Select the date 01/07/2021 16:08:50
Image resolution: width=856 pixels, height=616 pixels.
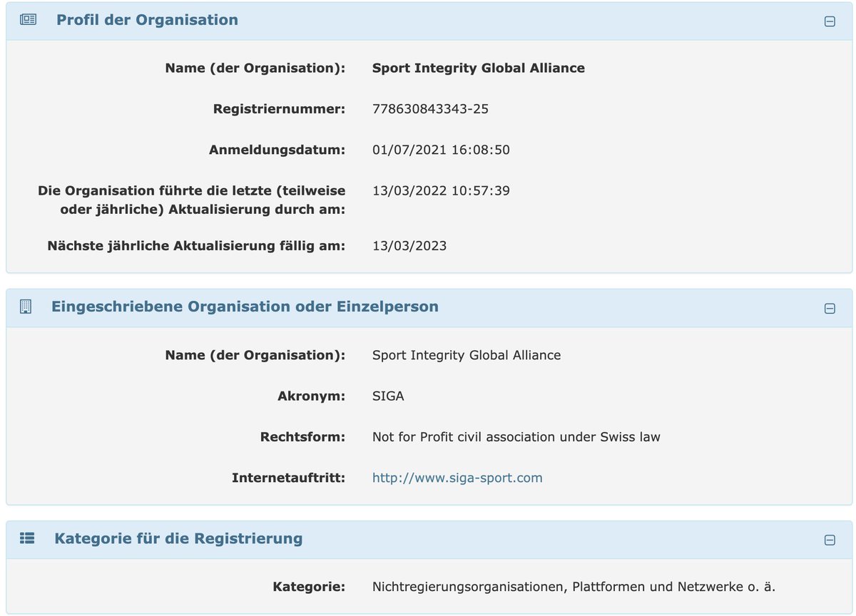point(441,150)
